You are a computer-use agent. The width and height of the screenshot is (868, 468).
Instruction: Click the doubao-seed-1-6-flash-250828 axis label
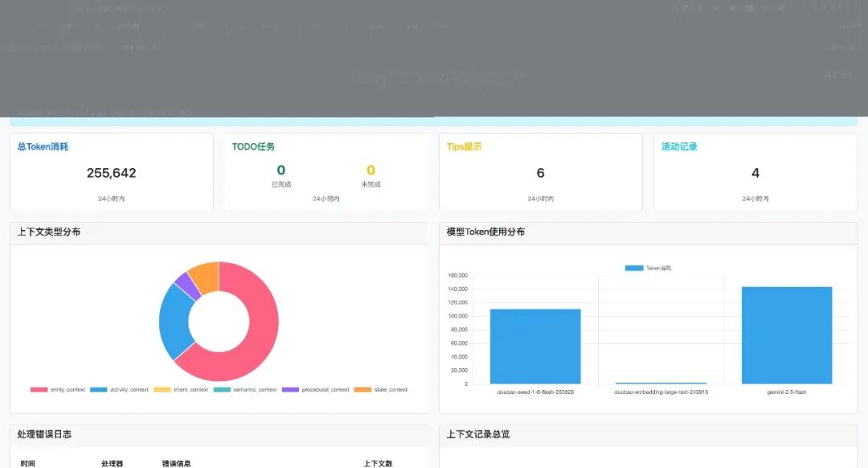tap(535, 392)
